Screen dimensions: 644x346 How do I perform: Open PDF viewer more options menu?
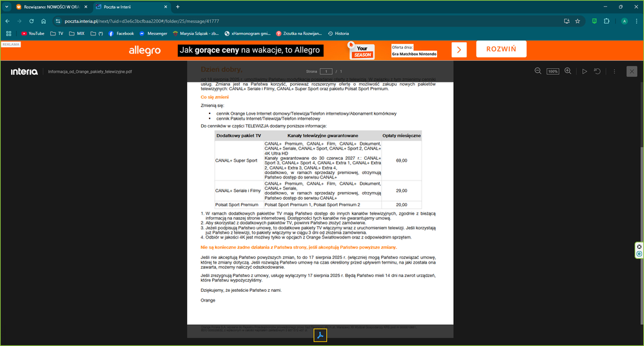coord(614,72)
